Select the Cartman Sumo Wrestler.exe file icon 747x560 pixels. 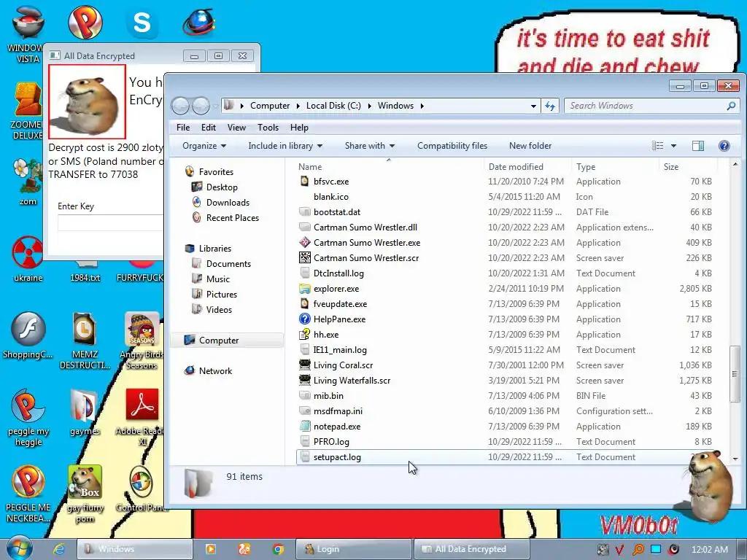tap(305, 242)
